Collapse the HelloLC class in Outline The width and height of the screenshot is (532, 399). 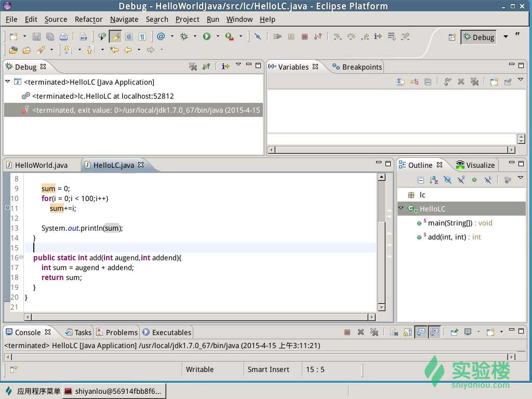pos(401,208)
